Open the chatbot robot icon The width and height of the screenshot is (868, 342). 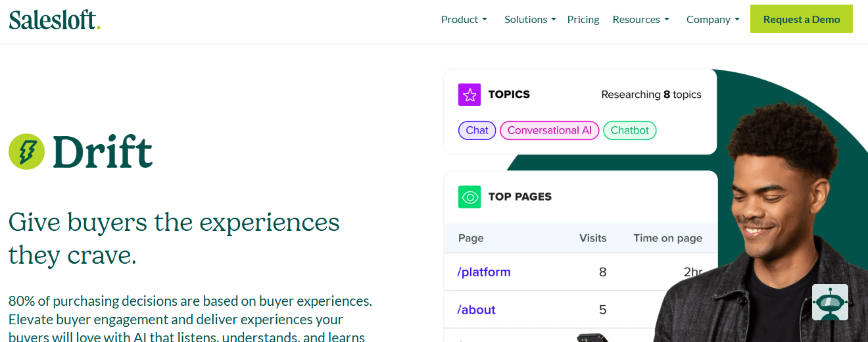tap(830, 303)
